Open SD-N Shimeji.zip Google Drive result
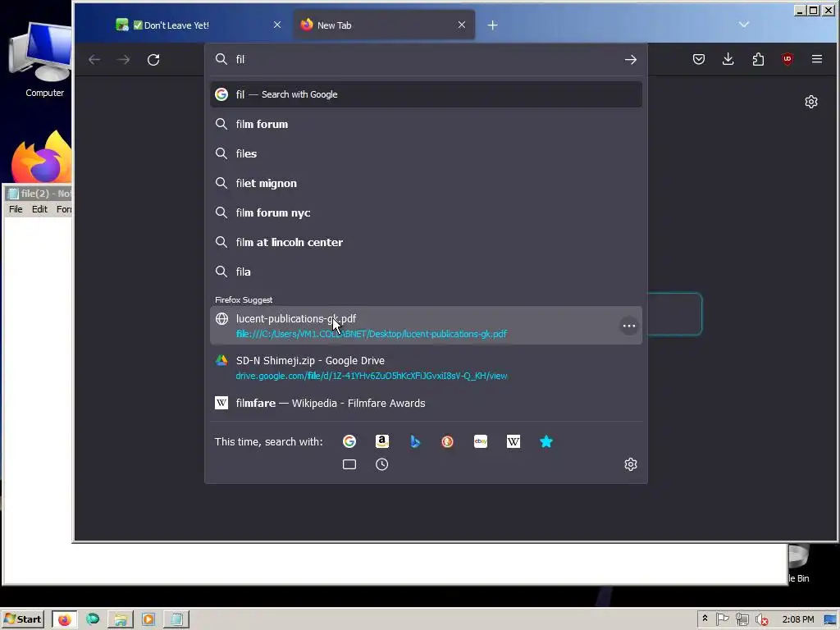The width and height of the screenshot is (840, 630). 426,368
